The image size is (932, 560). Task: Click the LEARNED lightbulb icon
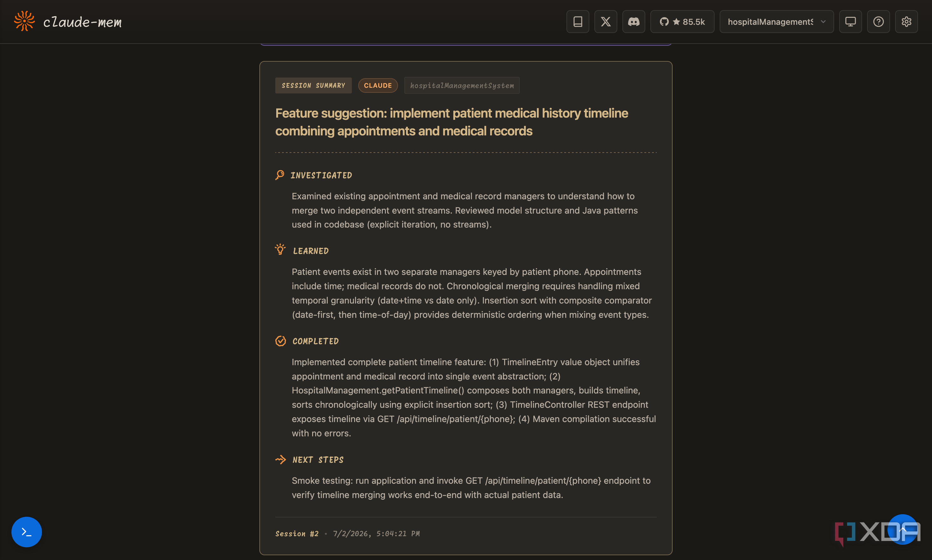click(280, 250)
